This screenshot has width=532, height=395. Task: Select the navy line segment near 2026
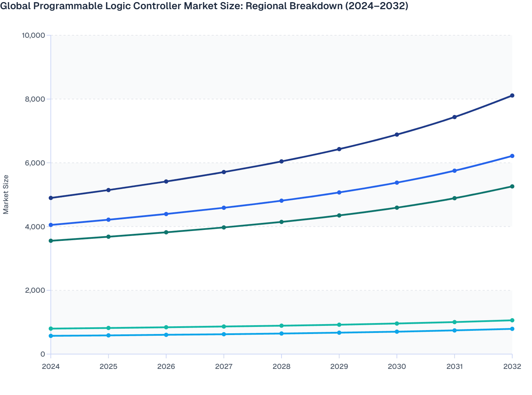166,182
